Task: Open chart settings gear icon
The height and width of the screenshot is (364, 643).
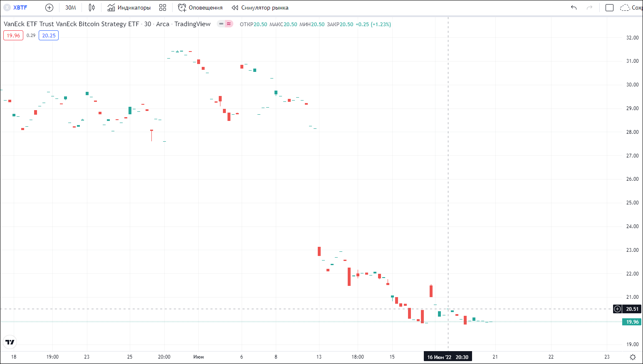Action: 633,357
